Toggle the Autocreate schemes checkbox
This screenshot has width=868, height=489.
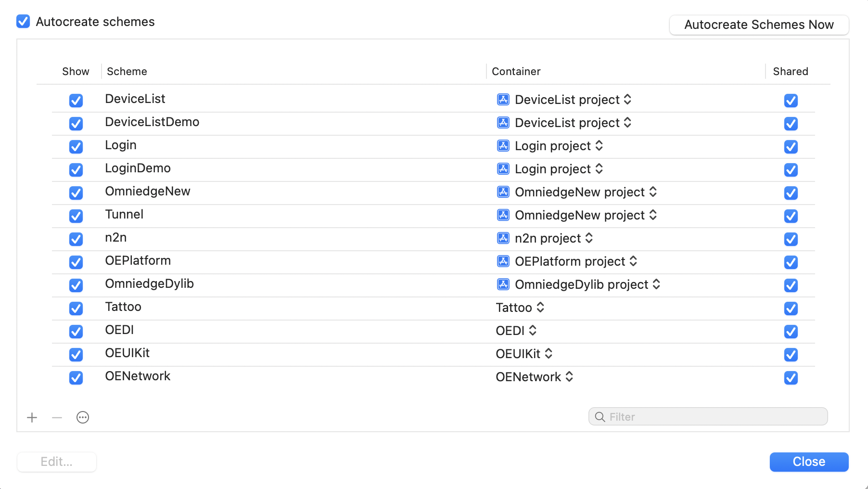point(23,22)
